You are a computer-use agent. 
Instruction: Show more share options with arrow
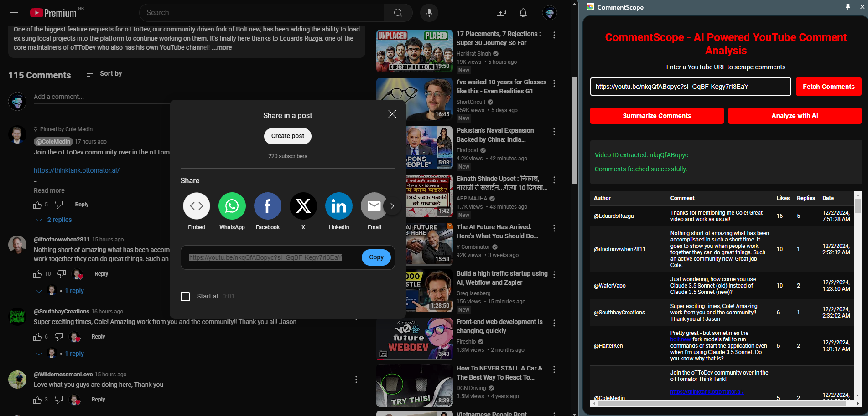click(x=392, y=206)
